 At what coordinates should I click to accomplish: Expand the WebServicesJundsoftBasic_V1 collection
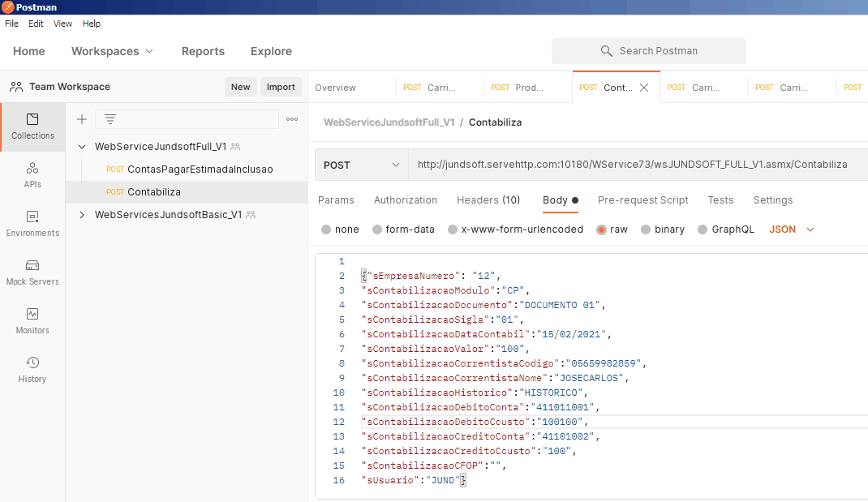click(x=82, y=215)
